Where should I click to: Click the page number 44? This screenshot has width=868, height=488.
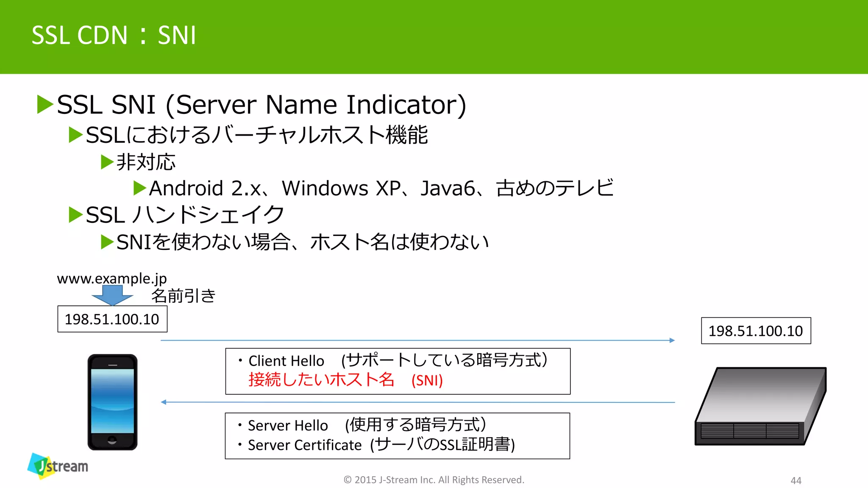pos(796,480)
